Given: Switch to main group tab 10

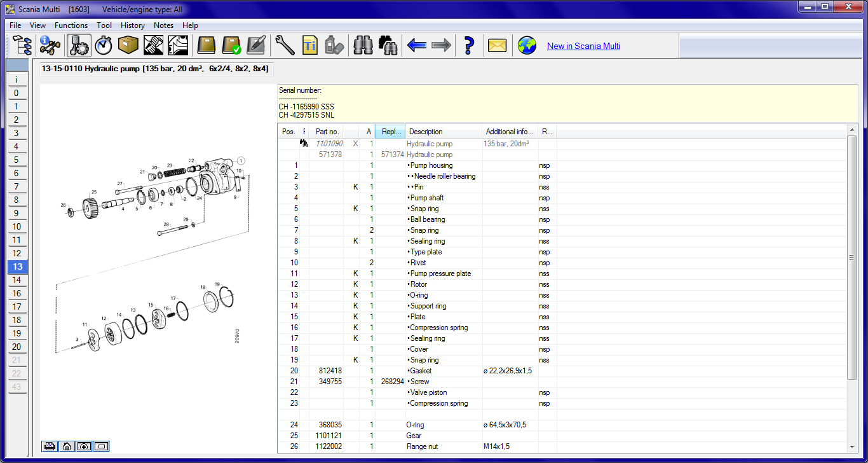Looking at the screenshot, I should (x=17, y=226).
